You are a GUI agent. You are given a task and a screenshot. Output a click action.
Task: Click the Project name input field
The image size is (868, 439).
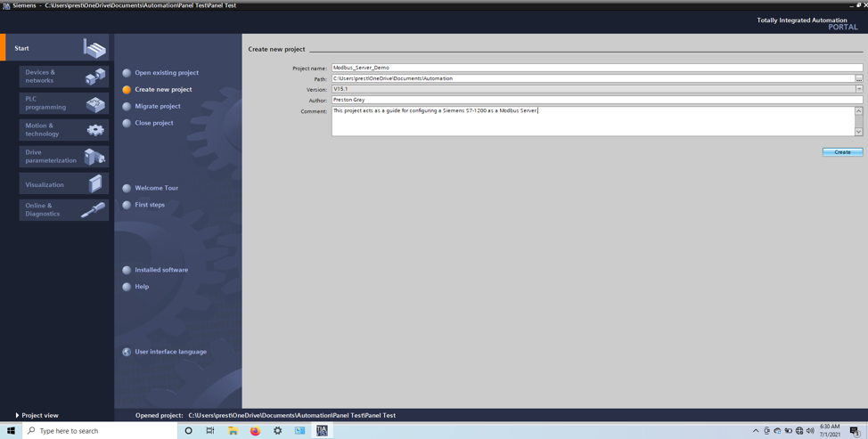(x=597, y=68)
